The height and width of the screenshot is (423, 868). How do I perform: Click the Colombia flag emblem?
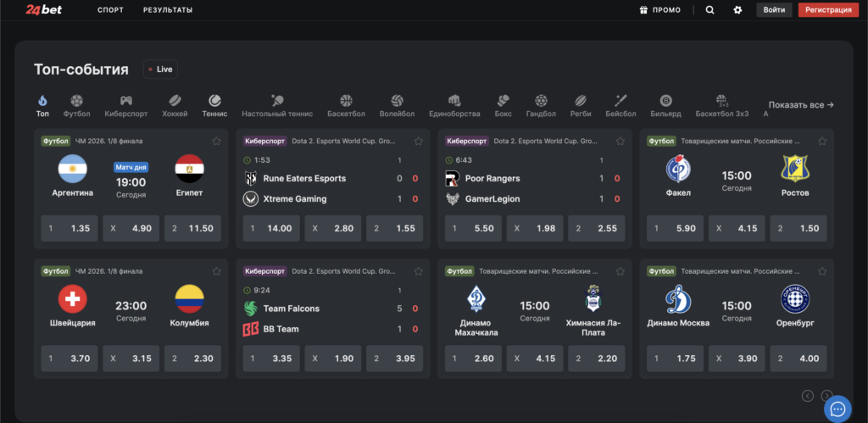click(189, 298)
